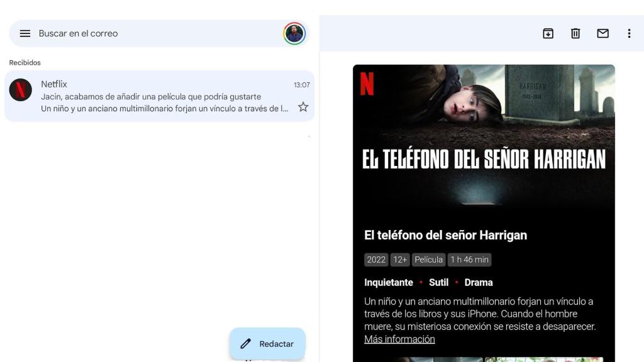Tap the pencil icon on the Redactar button

click(246, 343)
